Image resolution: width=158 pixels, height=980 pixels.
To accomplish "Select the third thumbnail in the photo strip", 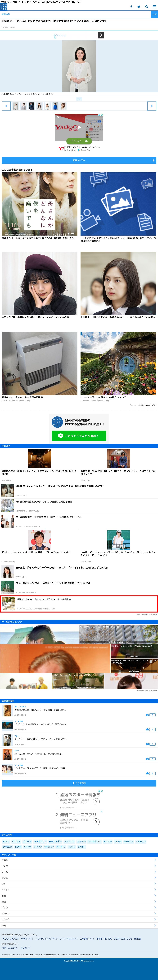I will (x=32, y=106).
